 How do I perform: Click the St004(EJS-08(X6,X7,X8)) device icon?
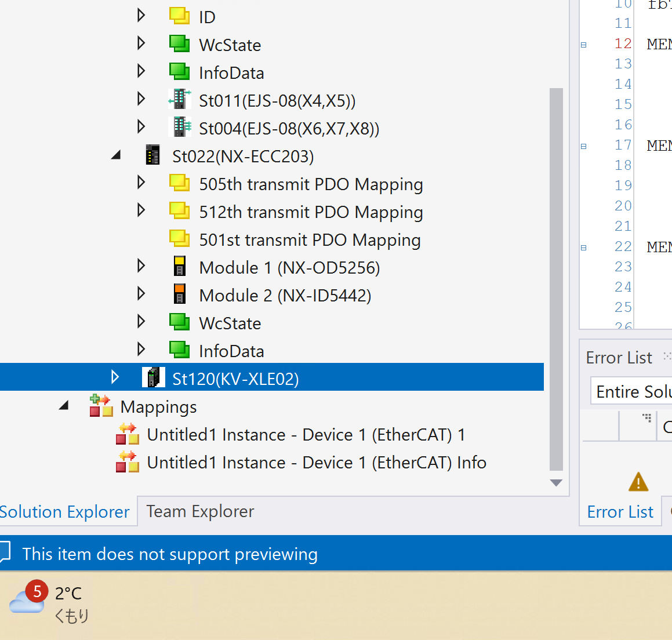tap(180, 128)
